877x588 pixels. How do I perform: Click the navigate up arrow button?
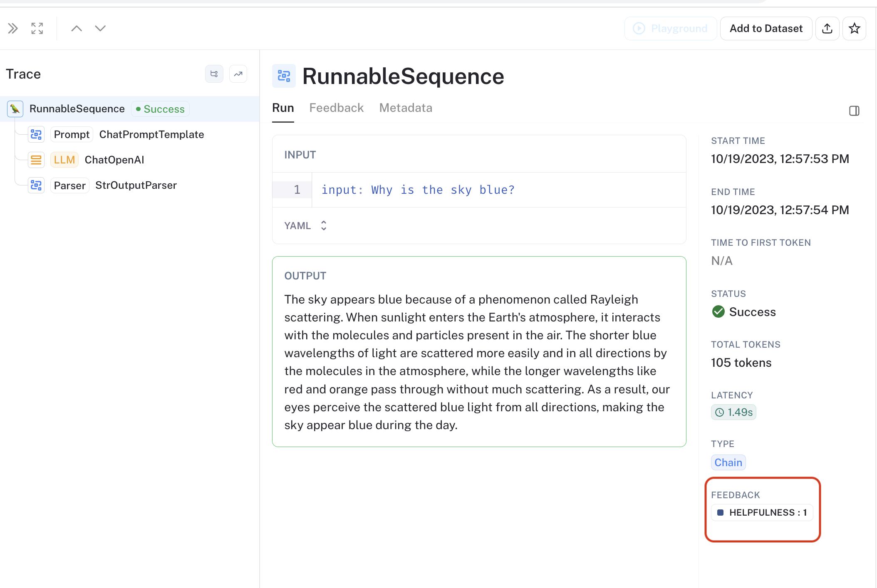tap(77, 27)
